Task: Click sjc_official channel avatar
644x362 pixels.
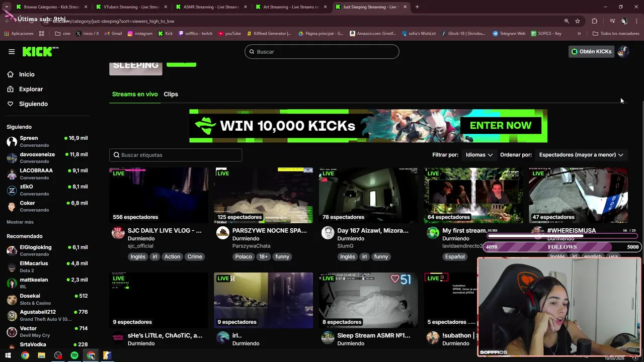Action: 118,233
